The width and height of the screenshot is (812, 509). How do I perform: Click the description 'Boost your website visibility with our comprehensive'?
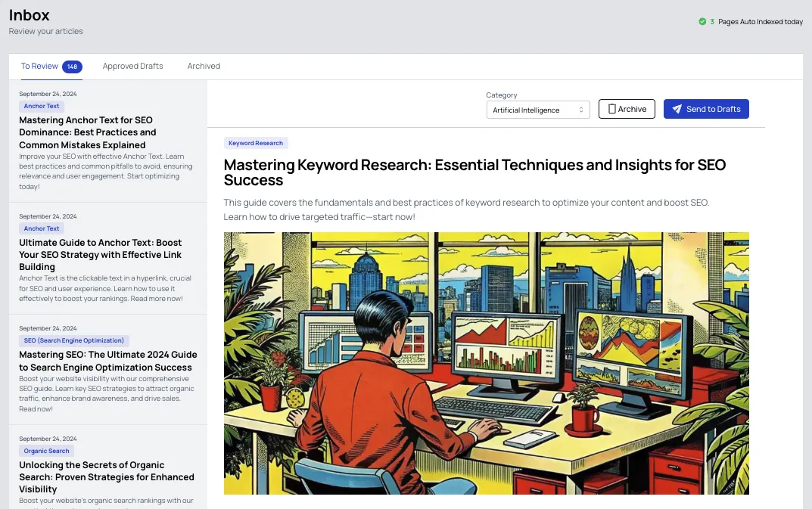pyautogui.click(x=107, y=393)
